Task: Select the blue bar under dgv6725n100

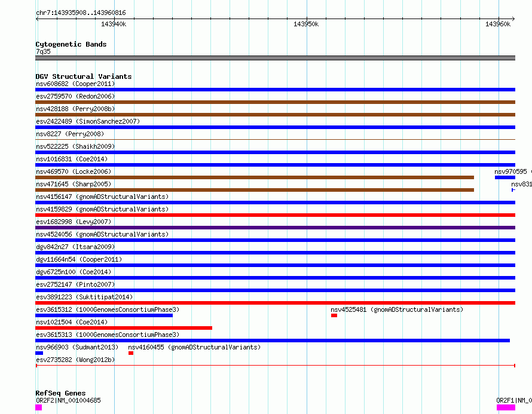Action: point(275,278)
